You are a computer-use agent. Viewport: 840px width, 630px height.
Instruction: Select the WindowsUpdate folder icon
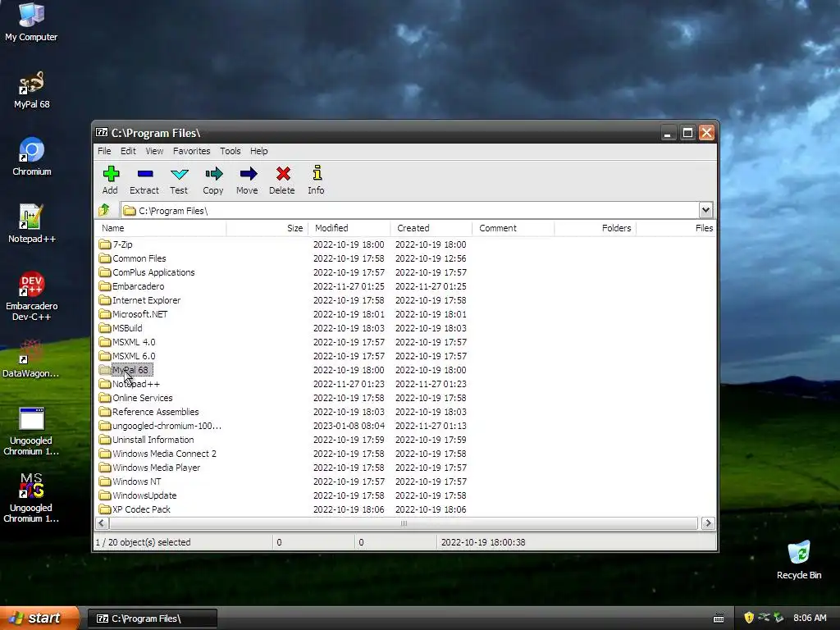click(x=105, y=495)
